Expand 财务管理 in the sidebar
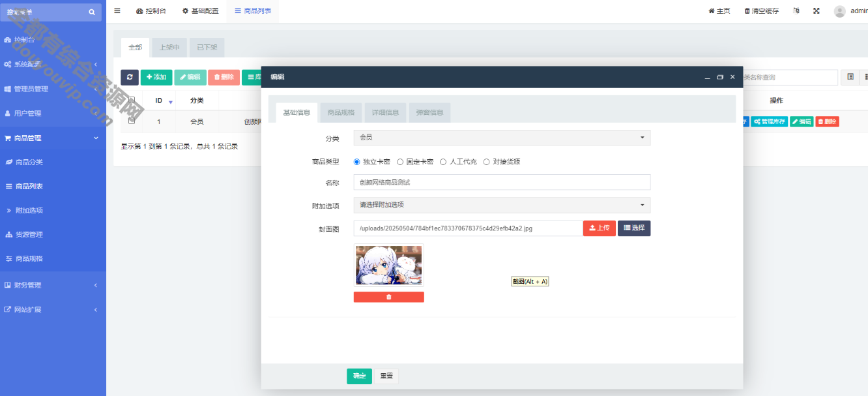 pyautogui.click(x=53, y=284)
